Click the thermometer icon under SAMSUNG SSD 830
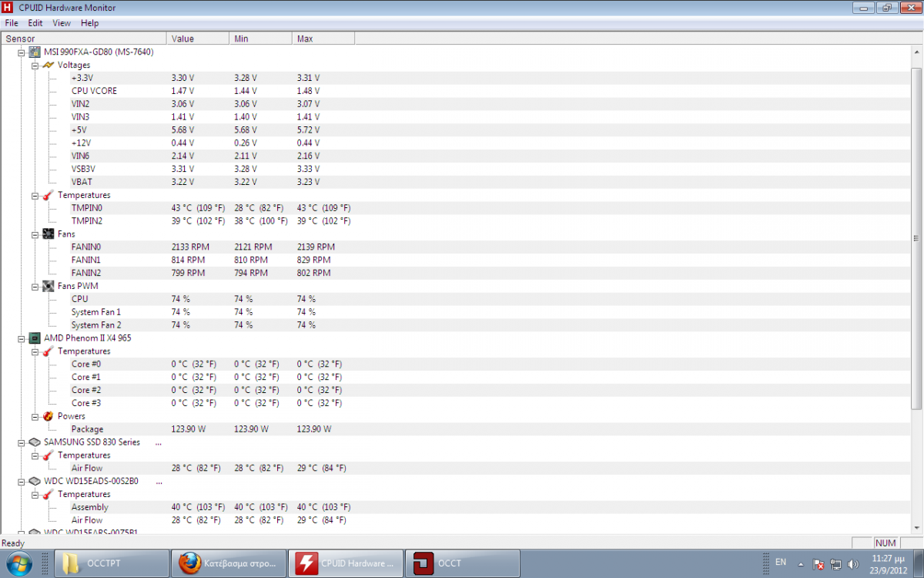924x578 pixels. pyautogui.click(x=49, y=455)
